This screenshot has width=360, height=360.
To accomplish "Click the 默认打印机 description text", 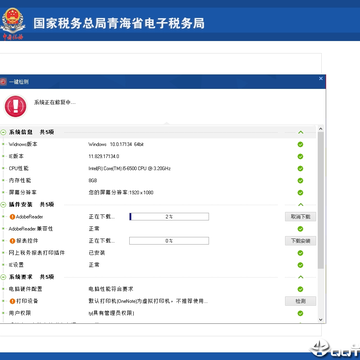I will [148, 301].
